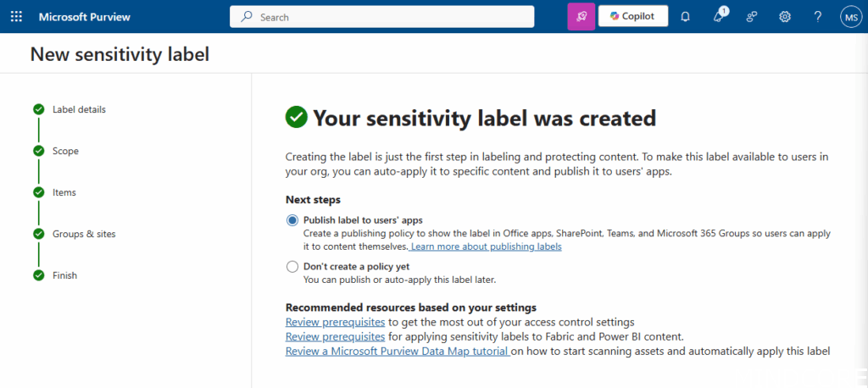Open the What's new megaphone icon

click(x=719, y=17)
